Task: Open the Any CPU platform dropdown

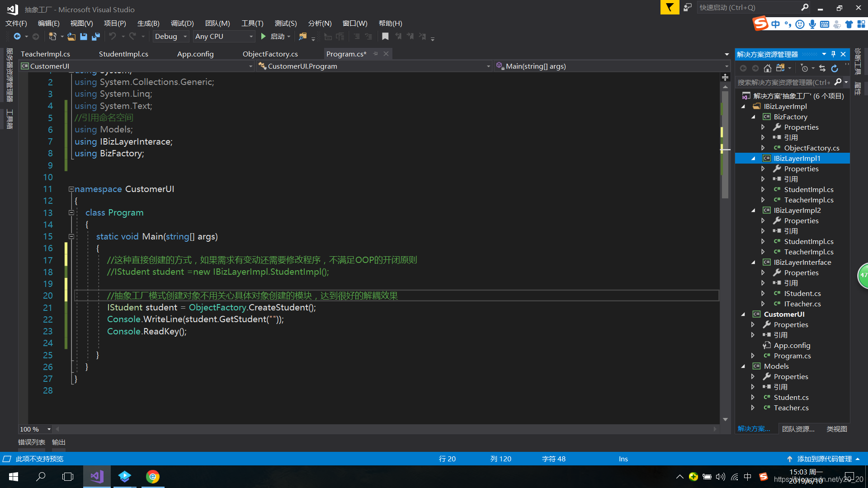Action: (x=224, y=37)
